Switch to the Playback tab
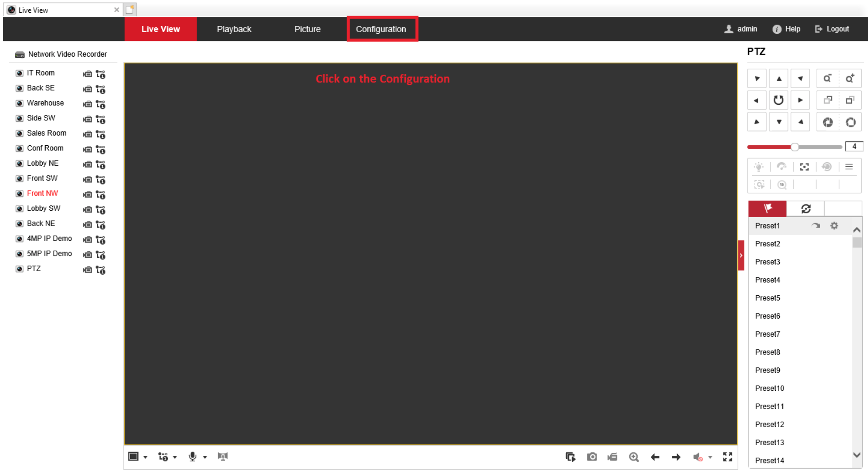 tap(234, 29)
